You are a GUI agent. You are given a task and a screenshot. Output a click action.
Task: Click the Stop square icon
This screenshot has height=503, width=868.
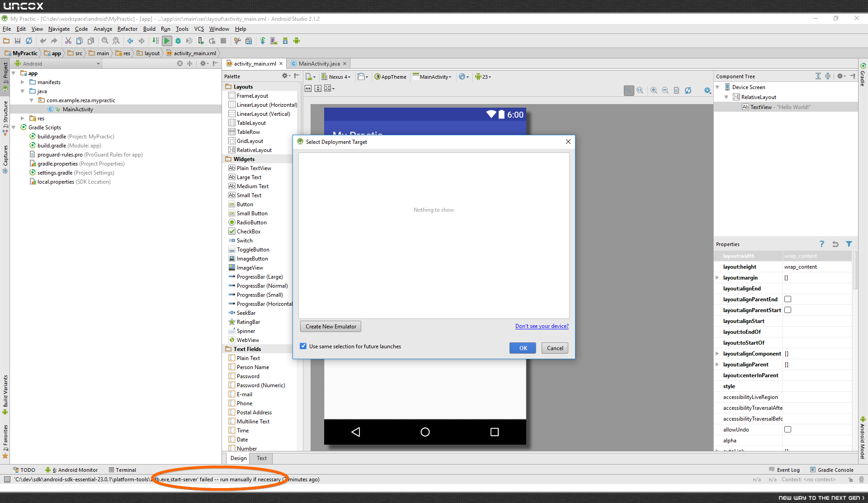pyautogui.click(x=223, y=41)
